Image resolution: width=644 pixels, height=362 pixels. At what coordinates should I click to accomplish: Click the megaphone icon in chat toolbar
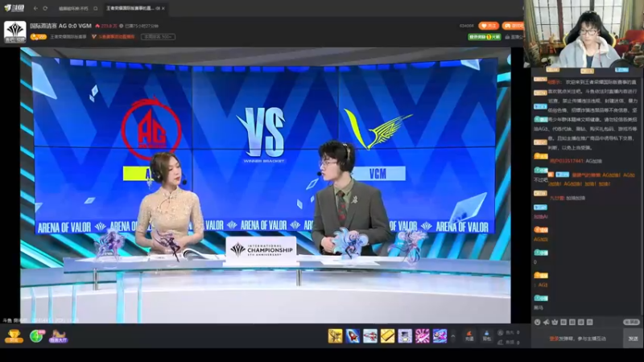click(547, 323)
